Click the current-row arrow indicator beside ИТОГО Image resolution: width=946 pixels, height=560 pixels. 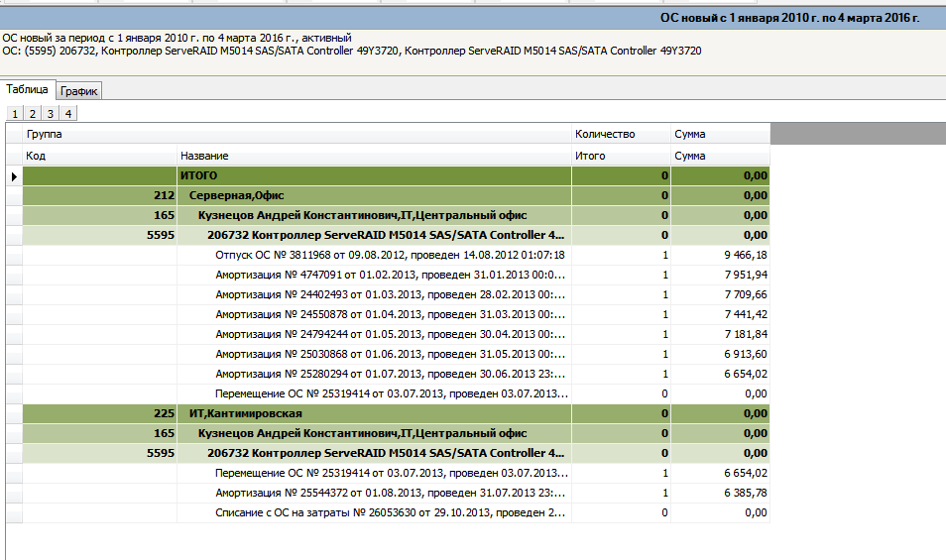click(x=14, y=176)
